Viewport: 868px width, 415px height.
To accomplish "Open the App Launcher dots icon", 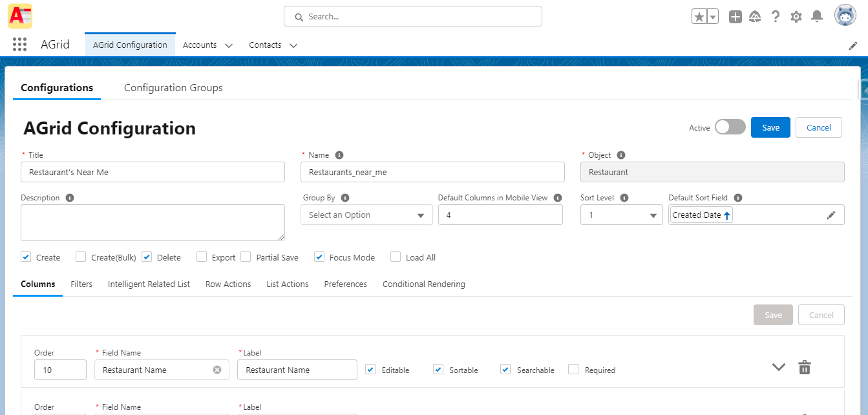I will point(19,45).
